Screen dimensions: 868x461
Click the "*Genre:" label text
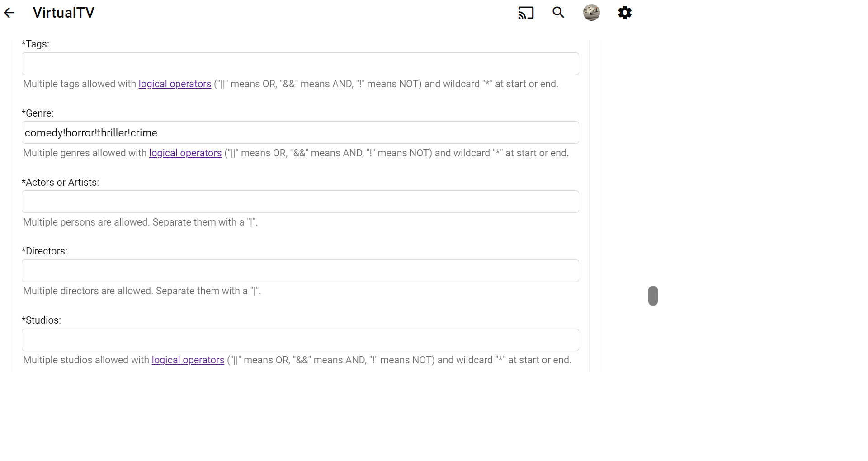point(38,113)
